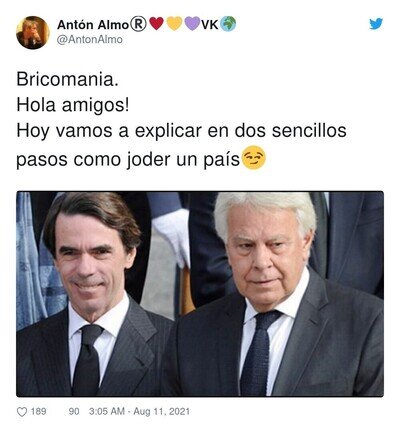Open the embedded photo of two men in suits
400x427 pixels.
point(200,294)
